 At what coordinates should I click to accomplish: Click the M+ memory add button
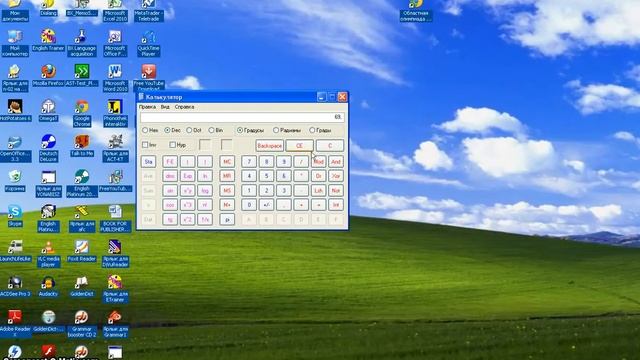point(227,205)
